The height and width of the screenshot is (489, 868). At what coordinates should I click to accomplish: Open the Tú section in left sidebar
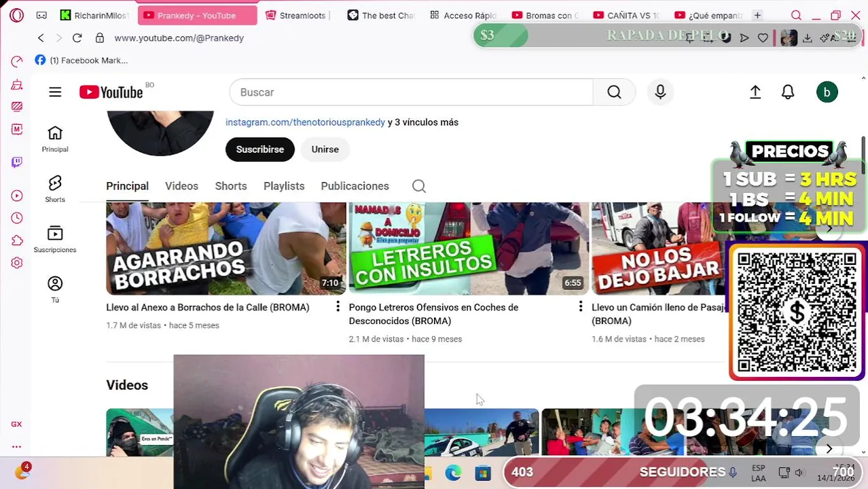click(x=55, y=289)
